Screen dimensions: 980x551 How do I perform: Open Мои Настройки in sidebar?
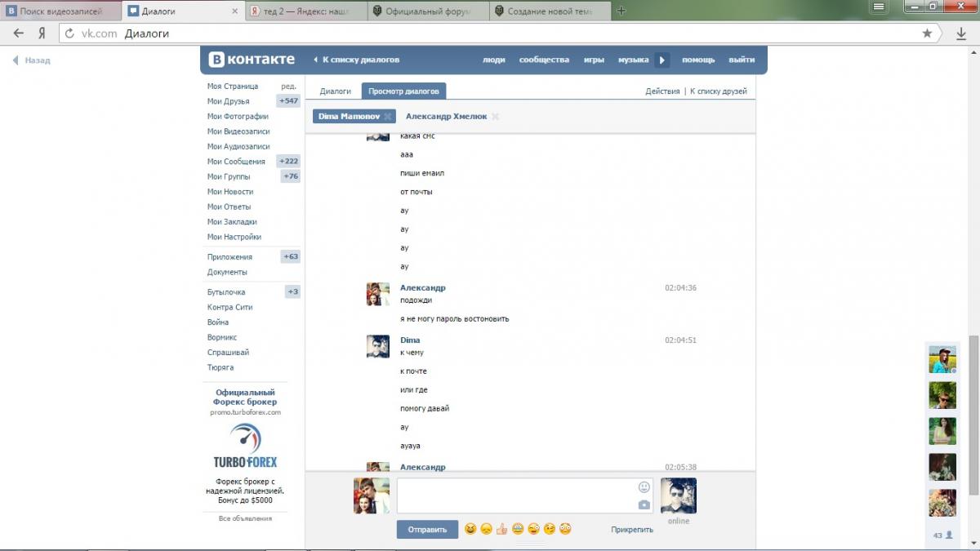coord(234,237)
